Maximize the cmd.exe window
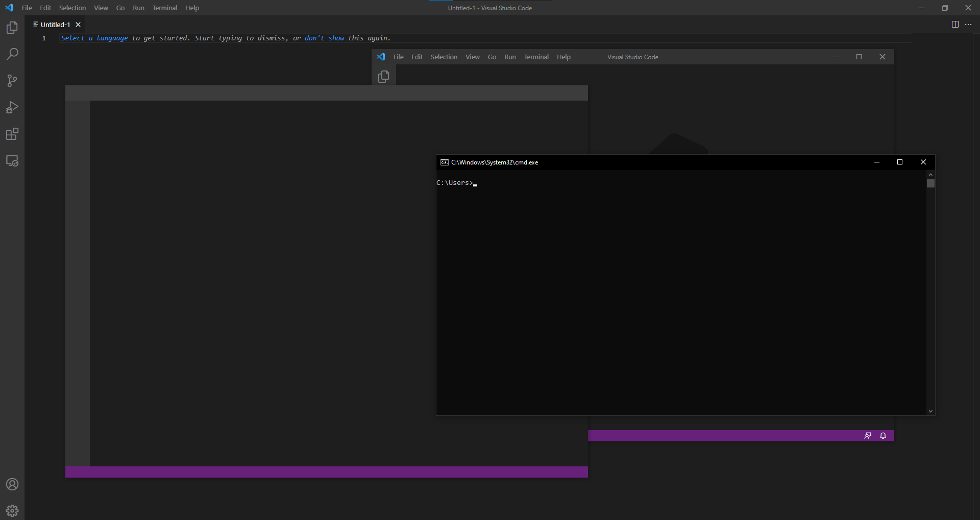The width and height of the screenshot is (980, 520). tap(900, 162)
